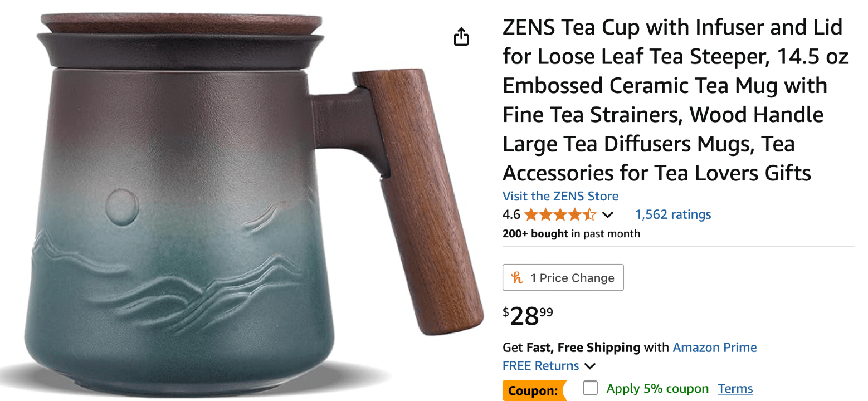This screenshot has height=401, width=868.
Task: Open the 1,562 ratings link
Action: [673, 214]
